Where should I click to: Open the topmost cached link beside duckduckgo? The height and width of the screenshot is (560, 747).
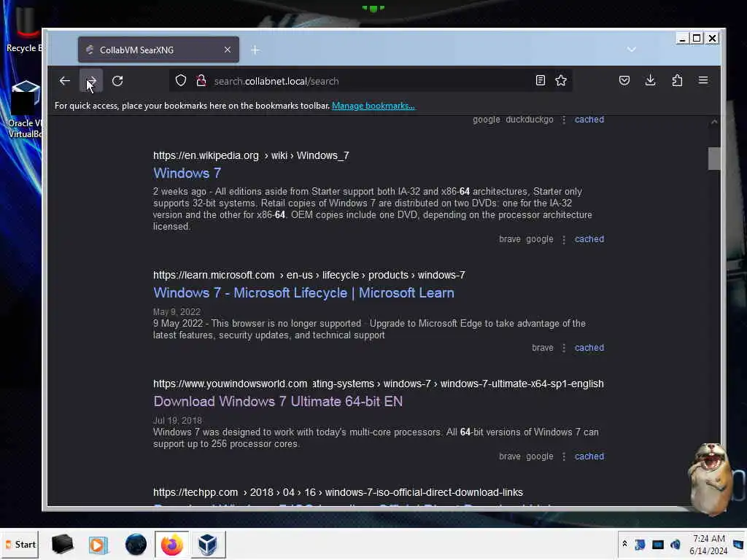coord(589,120)
